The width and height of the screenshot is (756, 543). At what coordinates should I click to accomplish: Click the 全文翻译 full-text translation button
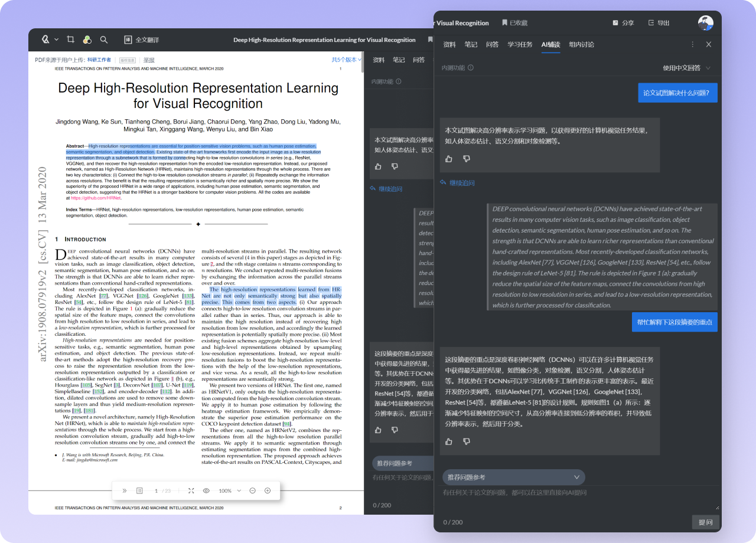coord(141,40)
